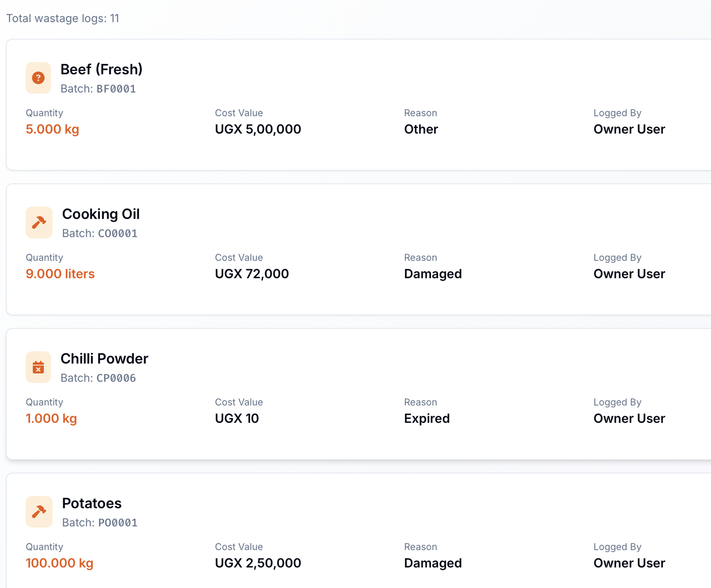Open the Beef (Fresh) wastage entry title
Viewport: 711px width, 588px height.
[x=101, y=69]
